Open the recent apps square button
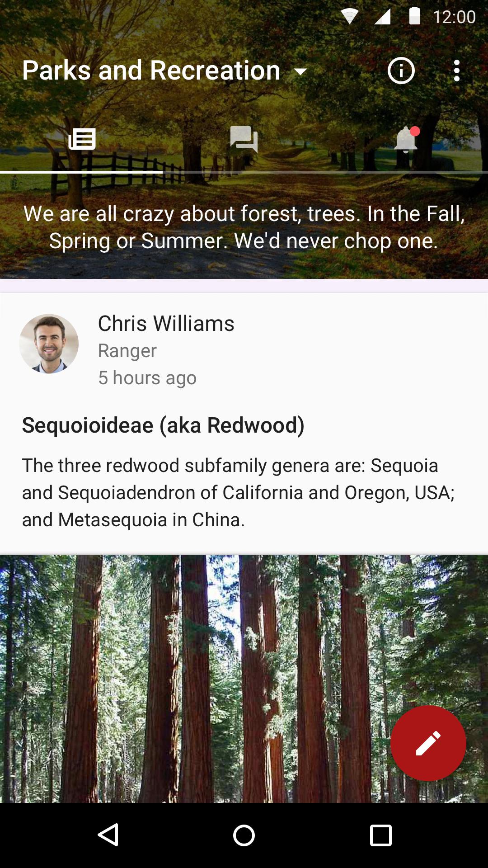The height and width of the screenshot is (868, 488). pos(380,835)
